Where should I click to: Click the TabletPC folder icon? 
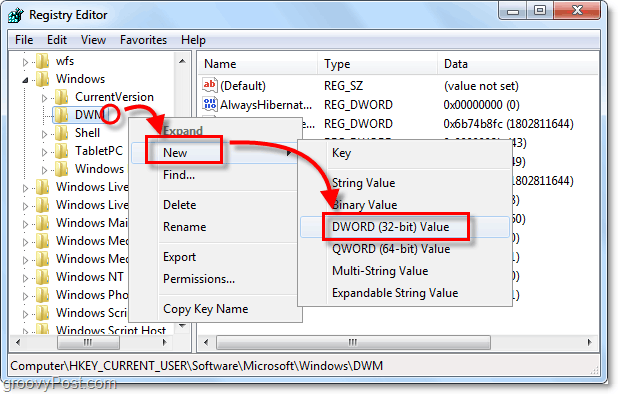coord(61,151)
